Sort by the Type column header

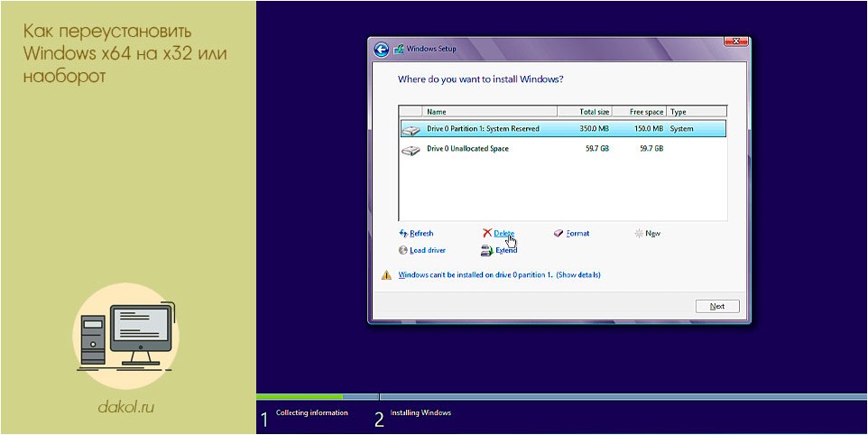click(x=697, y=112)
